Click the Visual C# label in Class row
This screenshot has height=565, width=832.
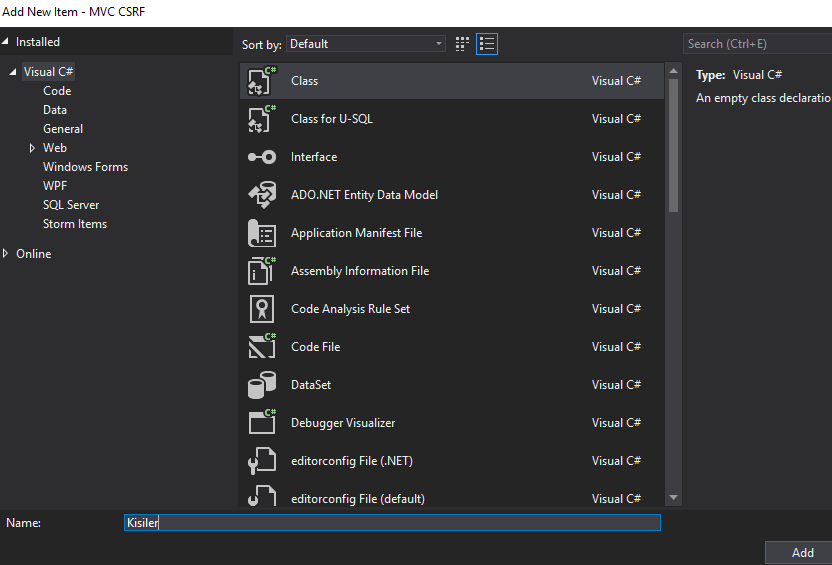coord(616,81)
